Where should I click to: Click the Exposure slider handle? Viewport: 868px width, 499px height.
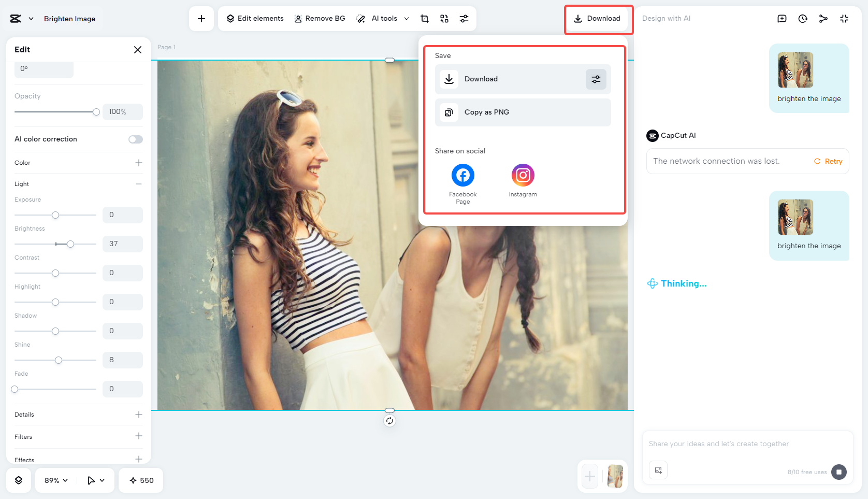point(55,215)
